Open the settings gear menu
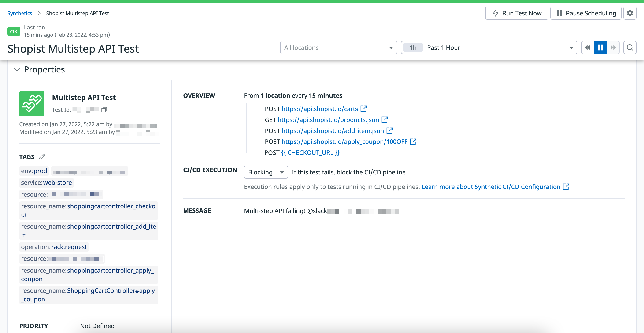Viewport: 644px width, 333px height. point(629,13)
